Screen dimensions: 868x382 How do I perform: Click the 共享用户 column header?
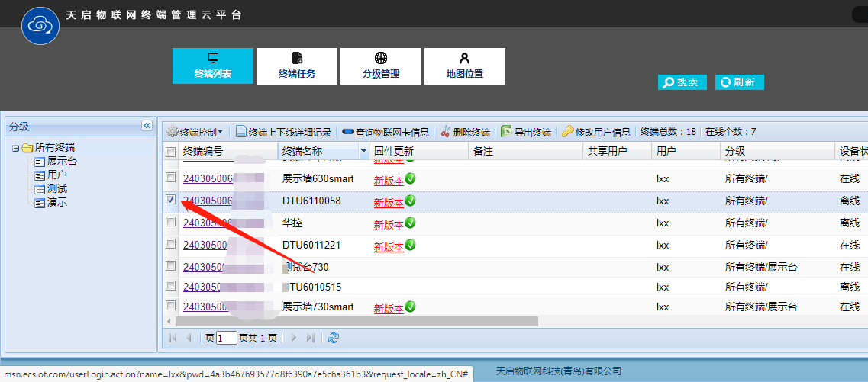click(618, 151)
